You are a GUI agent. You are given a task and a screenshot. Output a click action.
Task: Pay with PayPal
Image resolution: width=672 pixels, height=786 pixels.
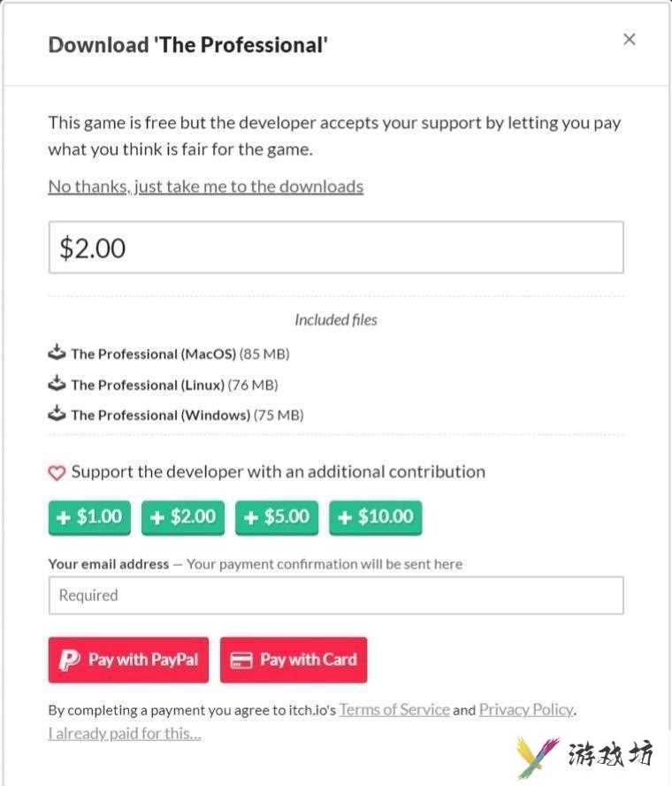point(128,660)
